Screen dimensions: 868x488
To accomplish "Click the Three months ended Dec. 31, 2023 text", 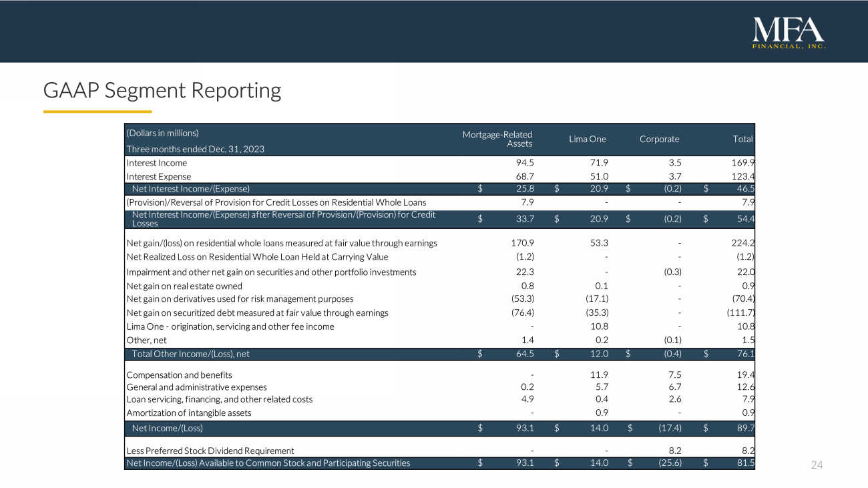I will [x=195, y=149].
